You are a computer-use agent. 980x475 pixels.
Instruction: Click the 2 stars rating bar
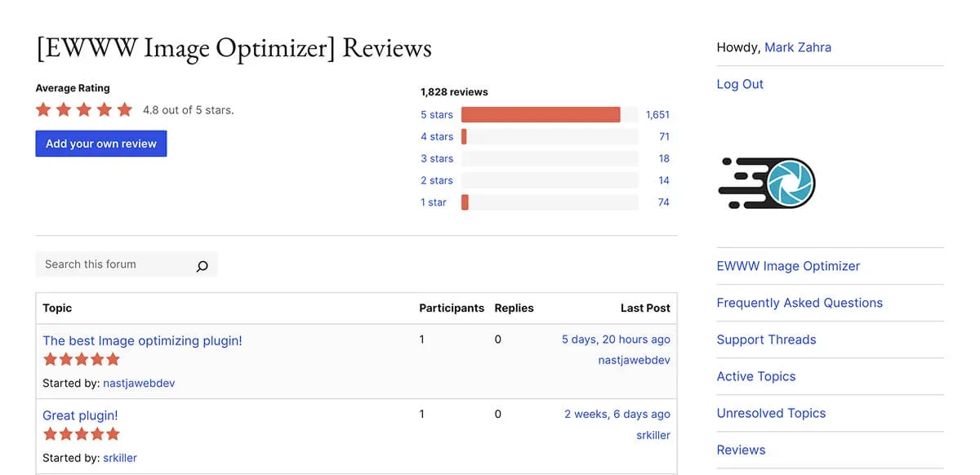[x=550, y=180]
